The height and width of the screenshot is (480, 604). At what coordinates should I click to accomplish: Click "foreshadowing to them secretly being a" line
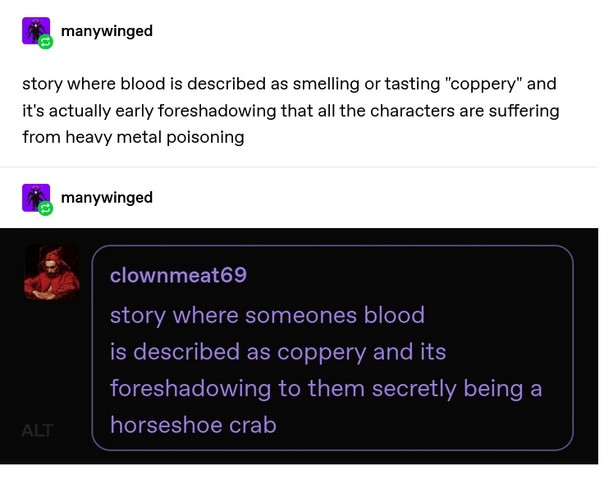[326, 389]
